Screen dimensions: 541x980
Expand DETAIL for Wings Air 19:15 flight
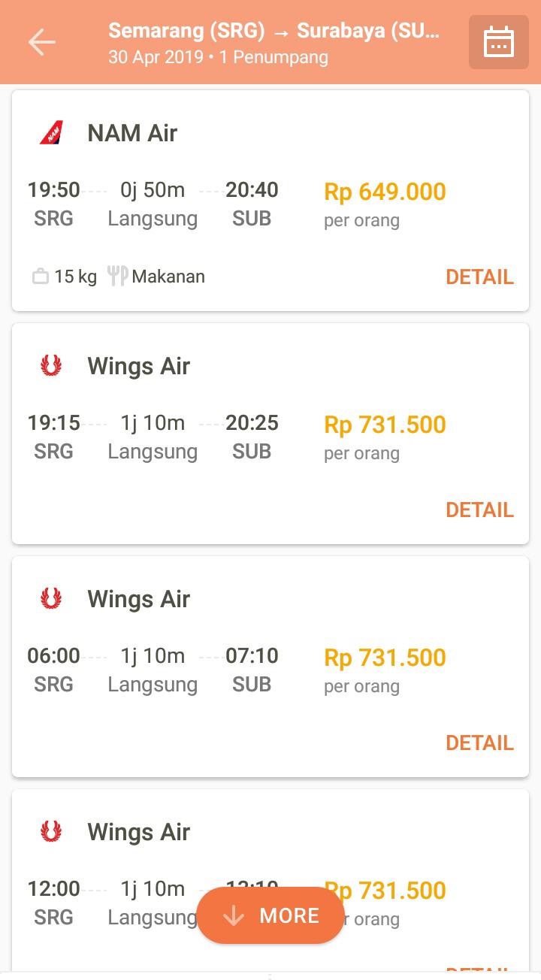479,510
